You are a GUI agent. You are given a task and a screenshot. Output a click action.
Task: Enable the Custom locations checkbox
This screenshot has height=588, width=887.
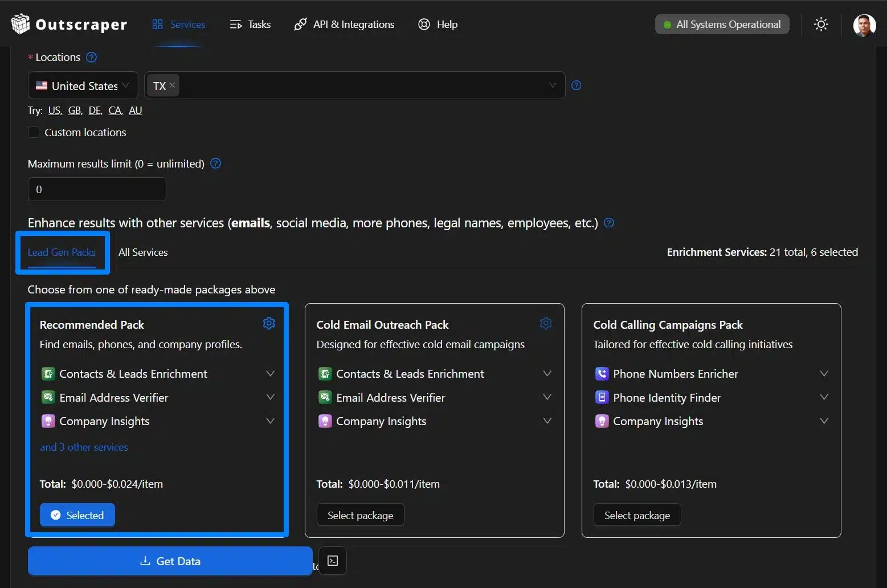click(34, 132)
